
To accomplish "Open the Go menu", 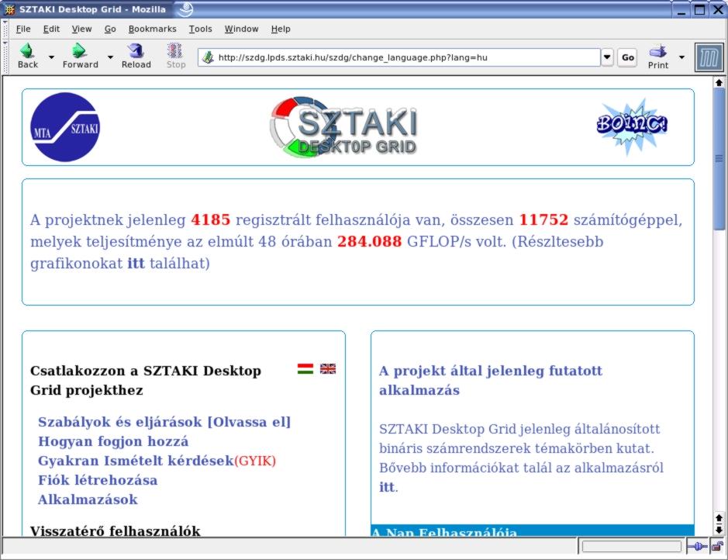I will click(110, 29).
